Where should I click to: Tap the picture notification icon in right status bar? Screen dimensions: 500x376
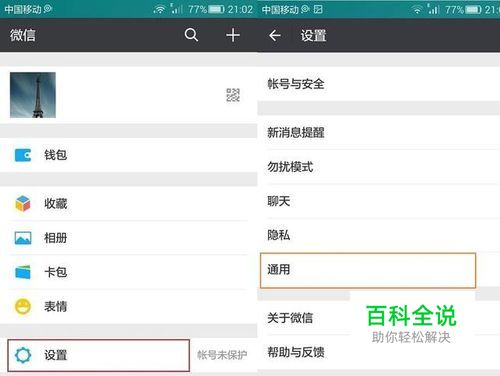pos(318,9)
